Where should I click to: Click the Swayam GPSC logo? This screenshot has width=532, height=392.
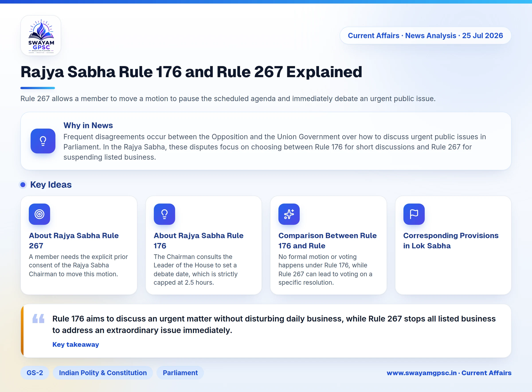click(41, 36)
